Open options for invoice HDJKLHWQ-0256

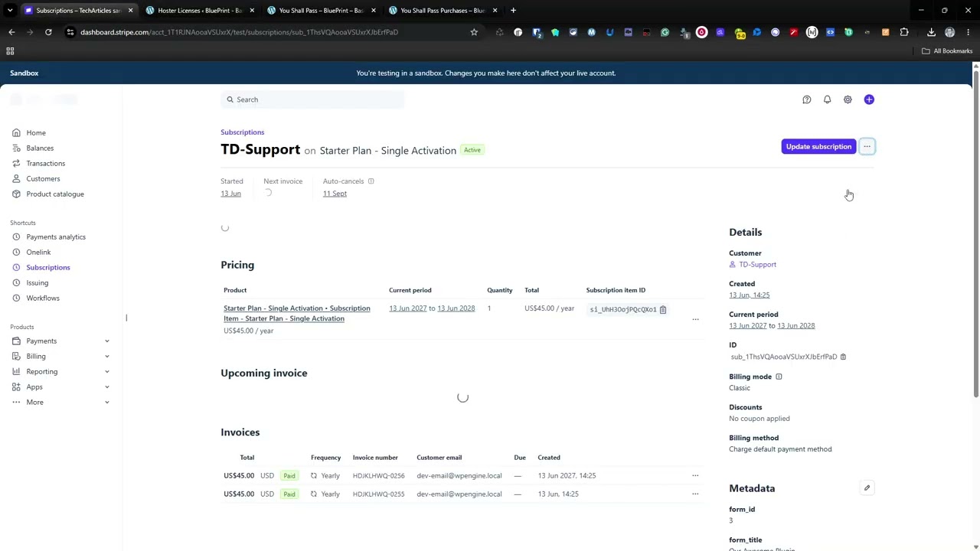click(695, 475)
